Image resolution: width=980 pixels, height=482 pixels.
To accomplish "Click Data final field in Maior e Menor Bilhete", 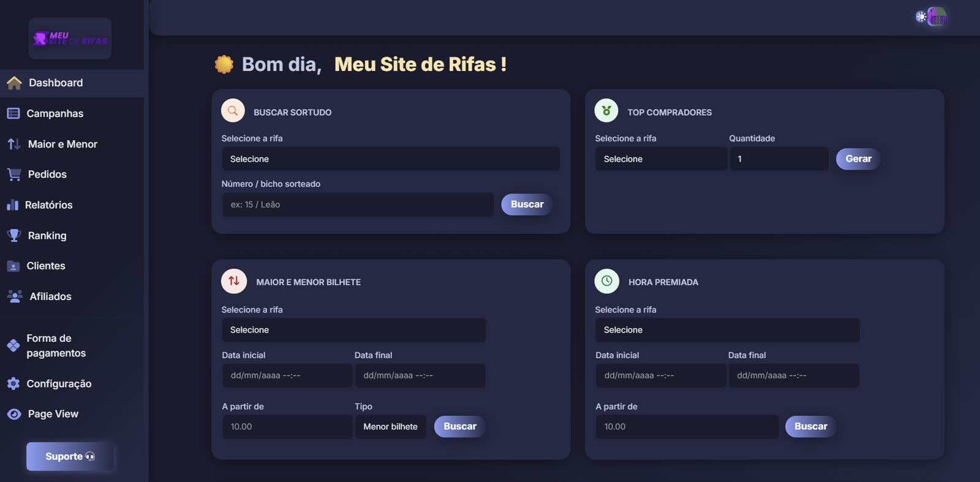I will 420,375.
